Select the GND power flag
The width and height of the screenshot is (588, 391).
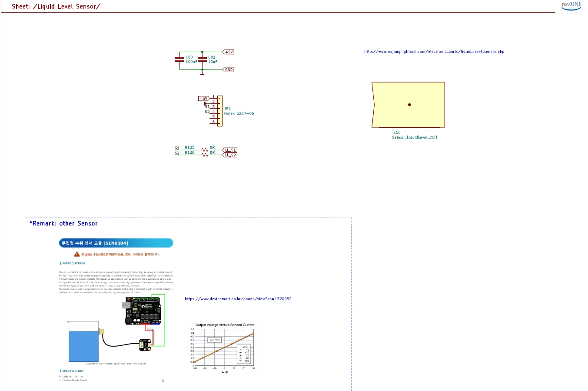click(x=229, y=70)
